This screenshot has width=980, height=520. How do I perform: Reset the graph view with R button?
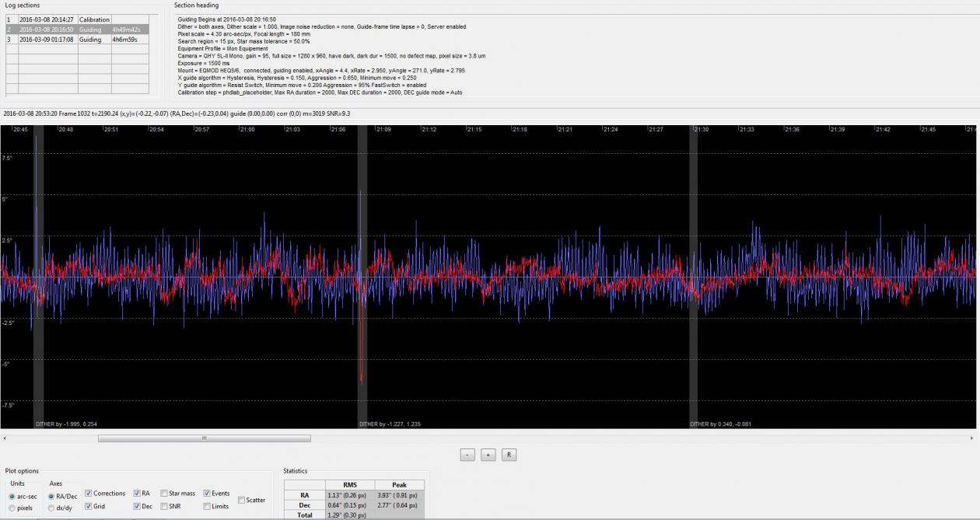(x=509, y=455)
